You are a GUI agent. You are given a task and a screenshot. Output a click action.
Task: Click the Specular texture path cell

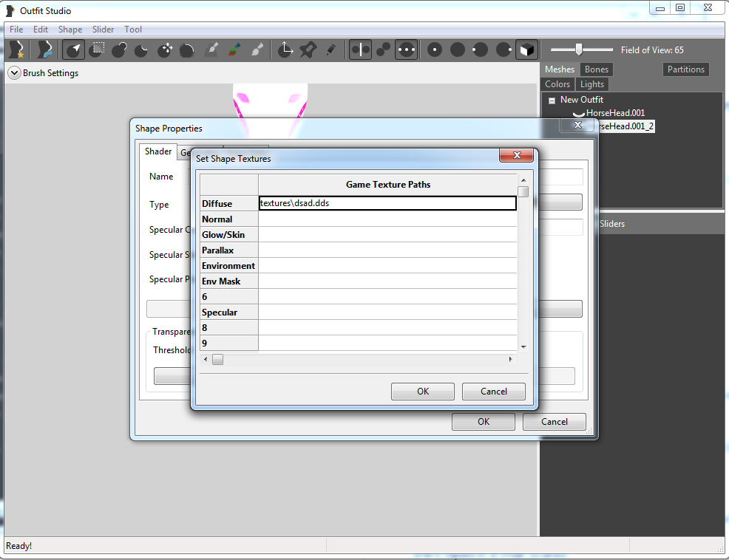pyautogui.click(x=387, y=312)
